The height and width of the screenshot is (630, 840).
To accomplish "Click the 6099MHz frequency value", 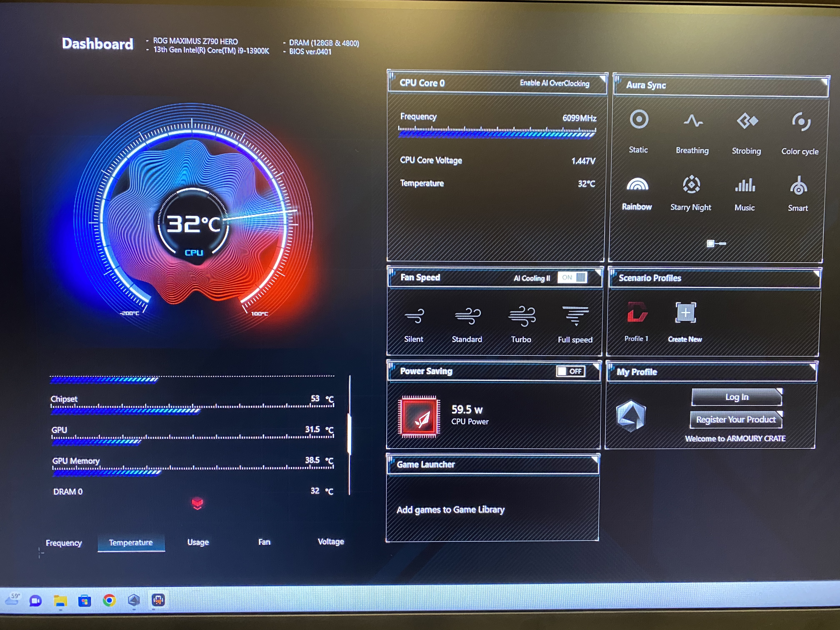I will (x=580, y=118).
